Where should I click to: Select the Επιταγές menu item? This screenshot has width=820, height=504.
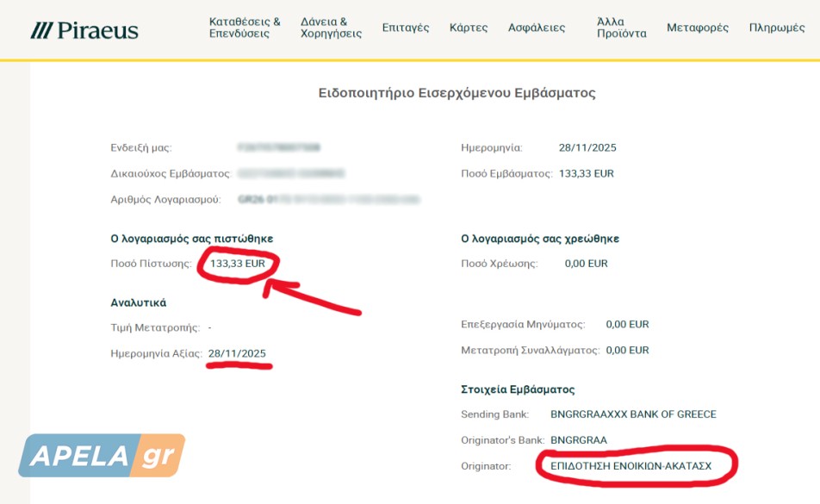pos(406,28)
